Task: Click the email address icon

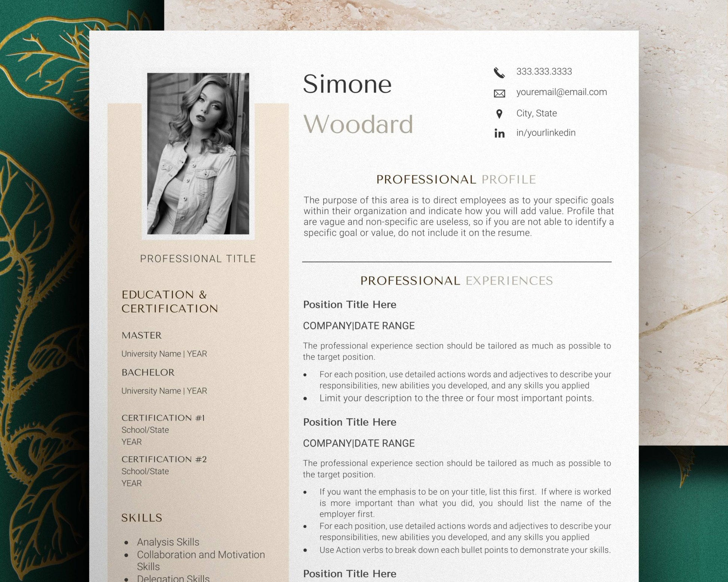Action: [x=499, y=92]
